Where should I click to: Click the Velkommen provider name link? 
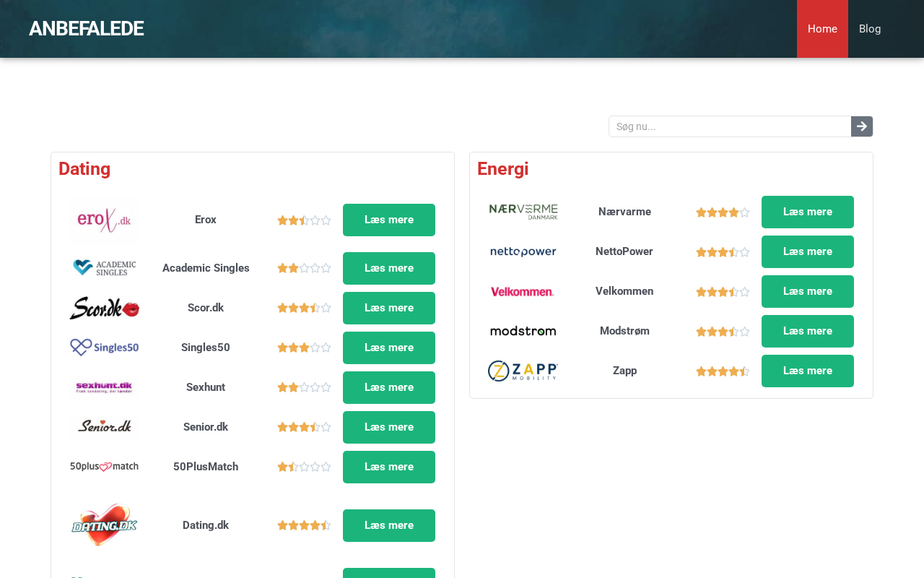point(624,291)
